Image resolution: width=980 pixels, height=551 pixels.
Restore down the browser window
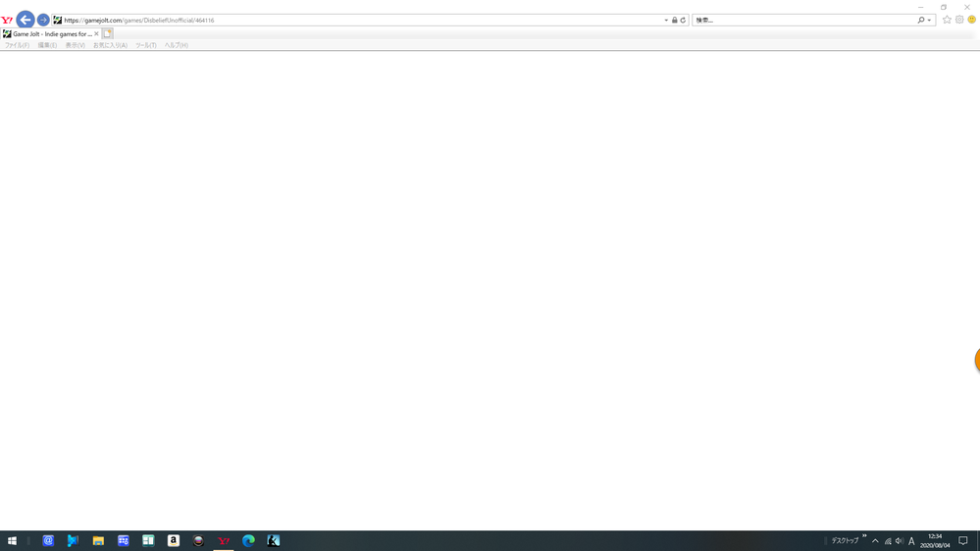[944, 7]
